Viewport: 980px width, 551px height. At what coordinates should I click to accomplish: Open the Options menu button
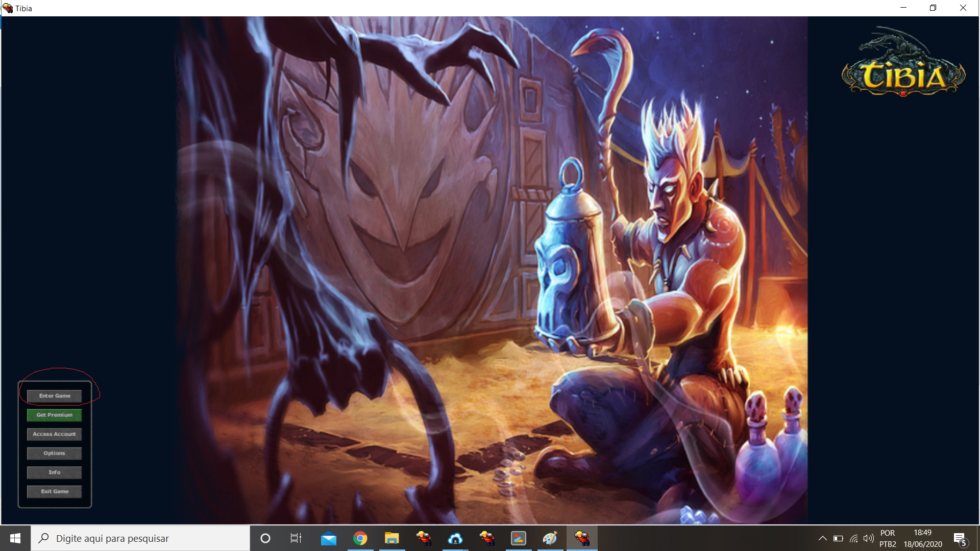[55, 454]
